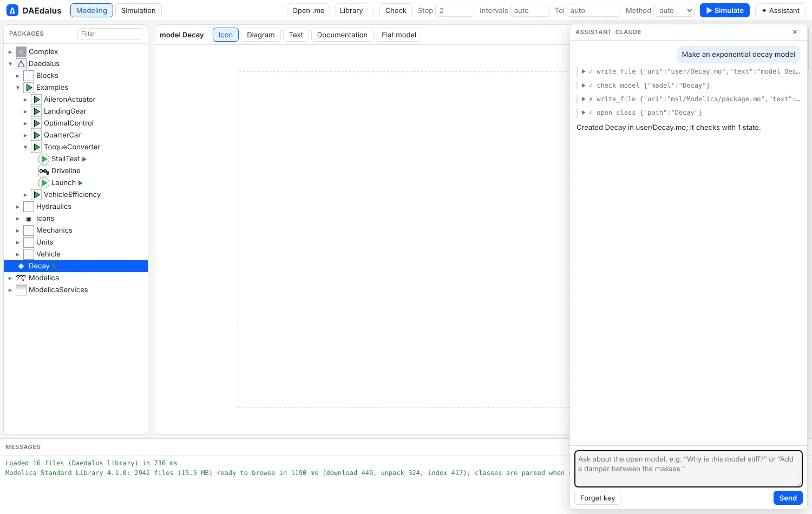
Task: Collapse the TorqueConverter node
Action: click(x=25, y=147)
